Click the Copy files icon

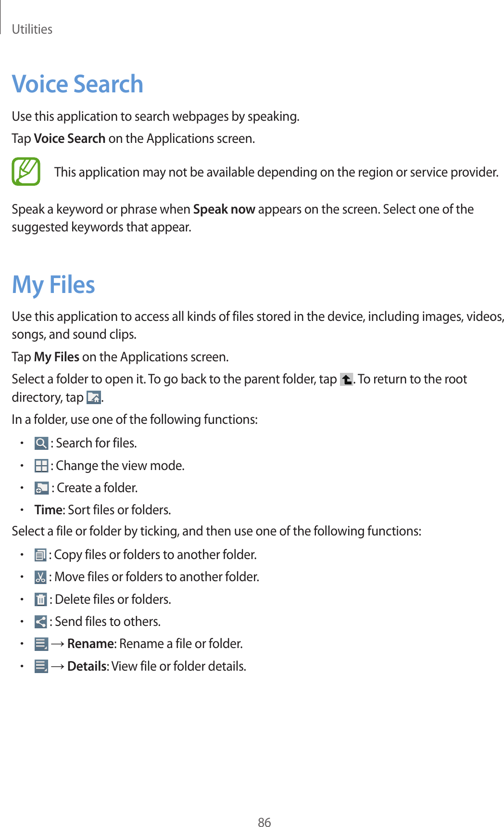tap(40, 555)
